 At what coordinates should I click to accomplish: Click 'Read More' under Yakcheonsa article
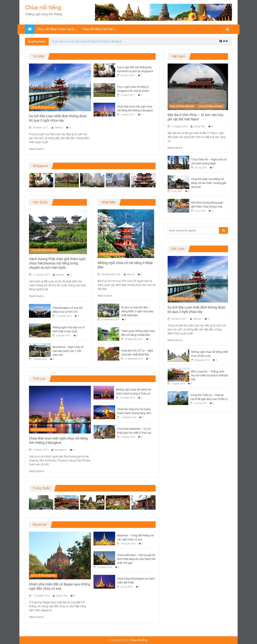pyautogui.click(x=36, y=296)
